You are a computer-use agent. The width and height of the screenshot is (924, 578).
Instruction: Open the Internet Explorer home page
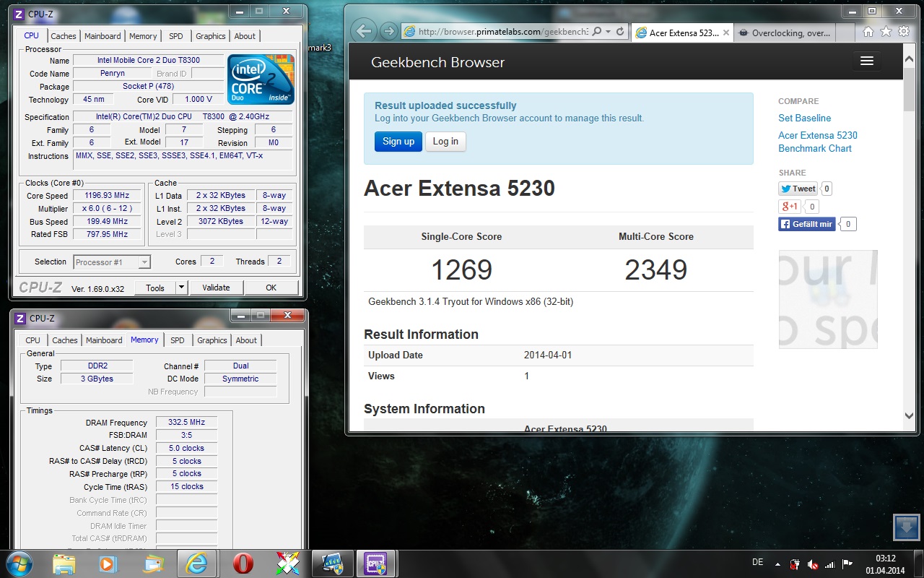868,32
